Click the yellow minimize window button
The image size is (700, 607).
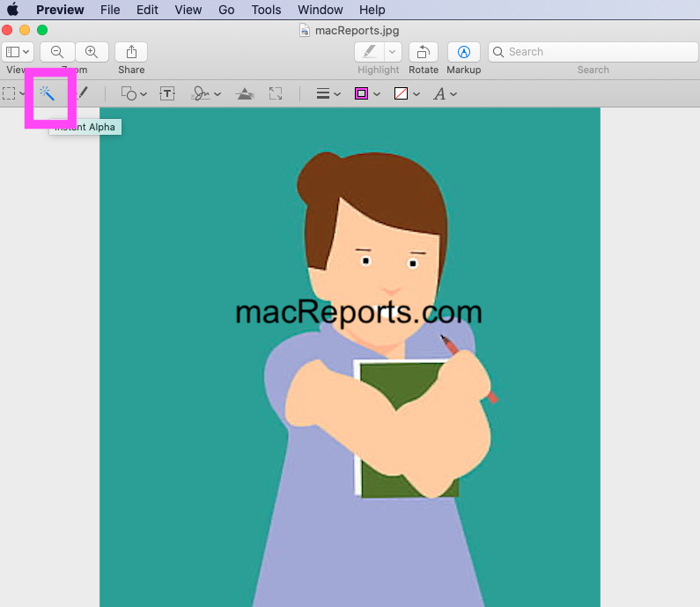pos(25,30)
